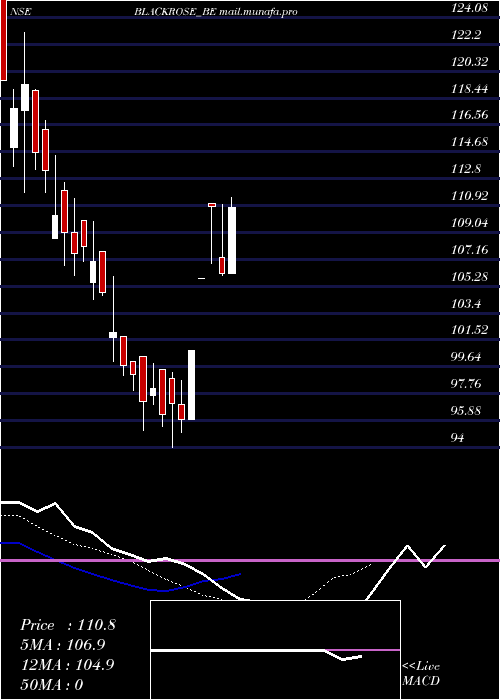Click the 120.32 price axis label
The height and width of the screenshot is (700, 500).
point(469,61)
